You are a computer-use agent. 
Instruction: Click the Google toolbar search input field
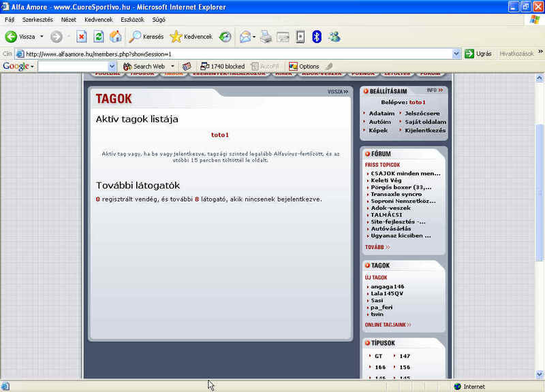75,66
